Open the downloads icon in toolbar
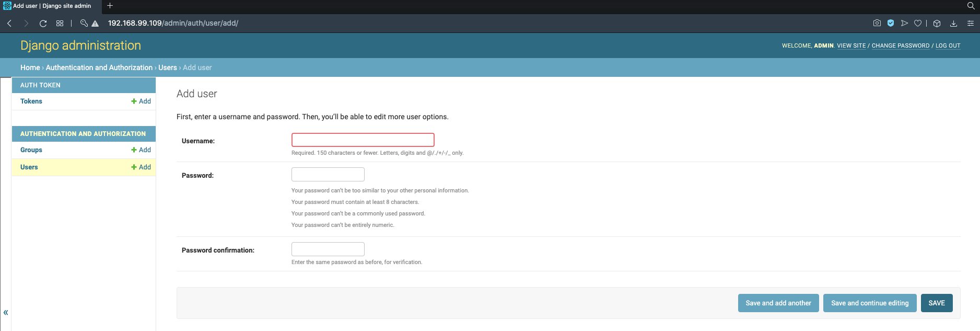Image resolution: width=980 pixels, height=331 pixels. point(953,23)
